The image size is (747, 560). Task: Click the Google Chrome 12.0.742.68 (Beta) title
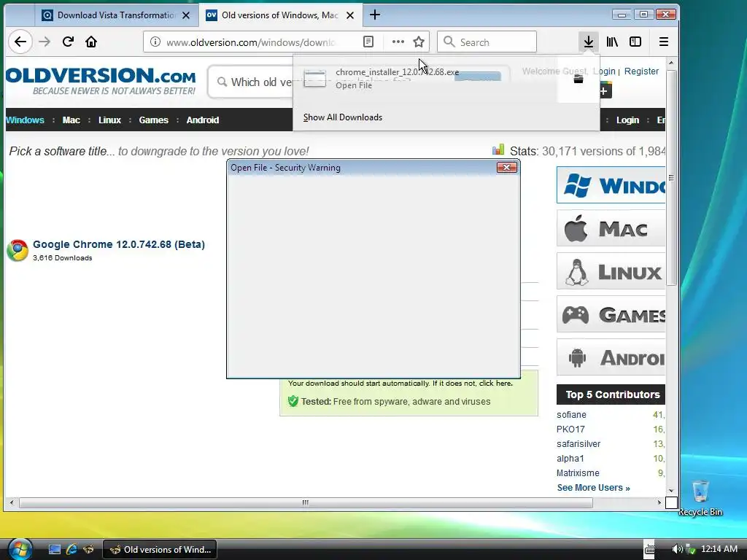pos(119,244)
